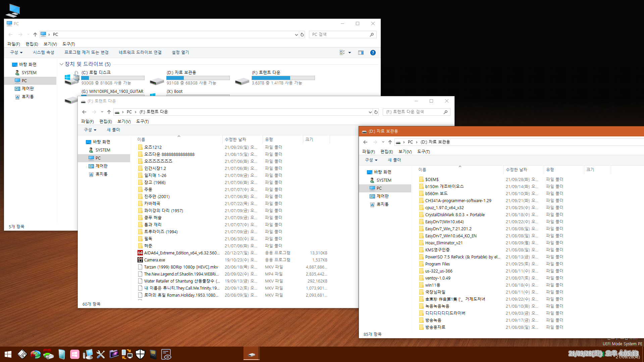644x362 pixels.
Task: Expand address history dropdown in PC window
Action: (296, 35)
